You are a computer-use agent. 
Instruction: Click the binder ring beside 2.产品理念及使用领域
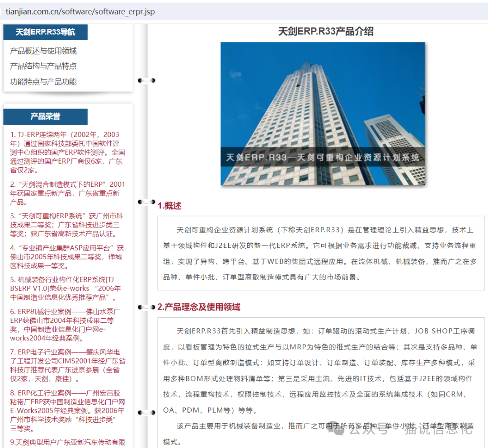pyautogui.click(x=146, y=307)
